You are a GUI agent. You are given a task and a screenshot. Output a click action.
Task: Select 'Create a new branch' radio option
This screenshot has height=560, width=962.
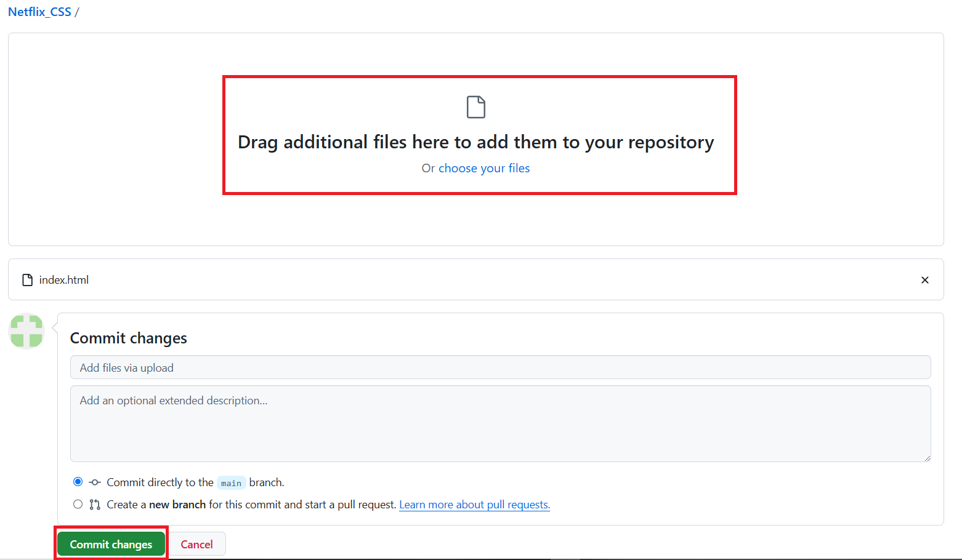click(78, 504)
